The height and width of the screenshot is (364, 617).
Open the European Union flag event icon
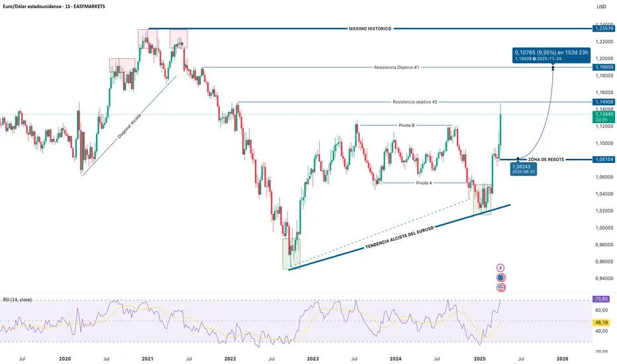(x=500, y=278)
